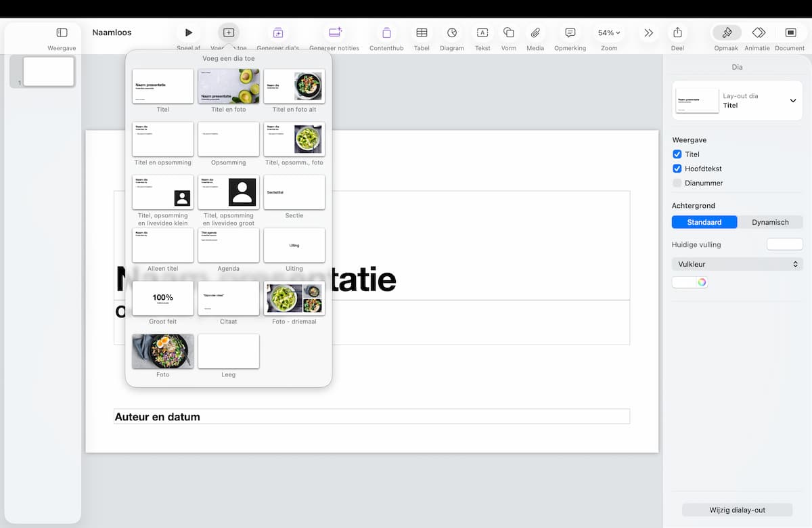Add a text box with Tekst icon
This screenshot has height=528, width=812.
click(x=482, y=32)
